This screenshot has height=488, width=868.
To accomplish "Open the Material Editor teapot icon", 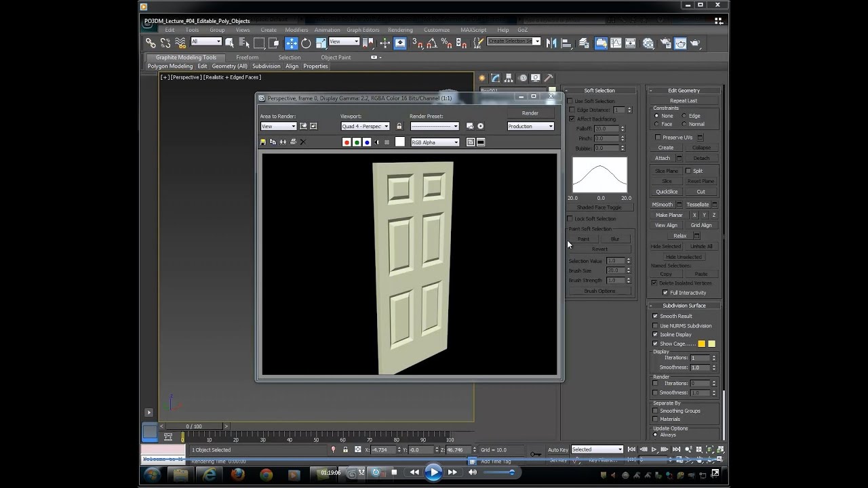I will click(648, 43).
